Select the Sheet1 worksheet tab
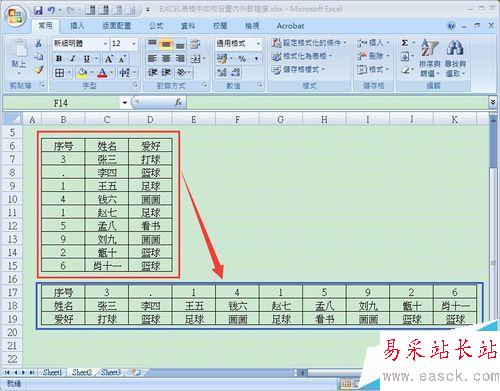 point(53,372)
